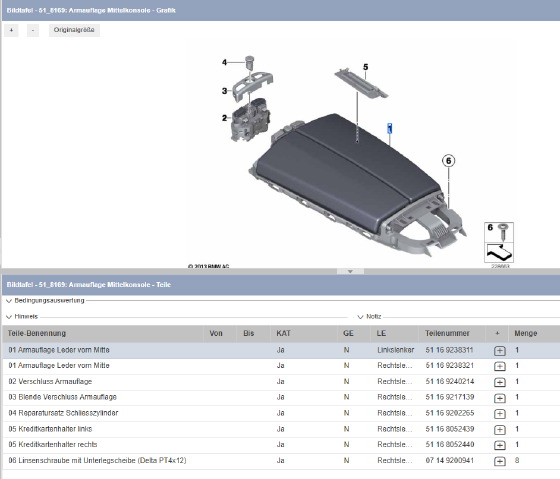Select the Kreditkartenhalter rechts row
Image resolution: width=560 pixels, height=479 pixels.
point(280,445)
